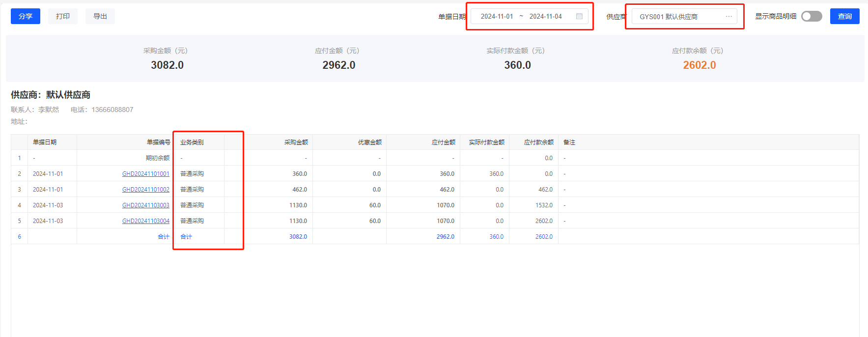The image size is (868, 337).
Task: Open order link GHD20241101001
Action: [x=145, y=174]
